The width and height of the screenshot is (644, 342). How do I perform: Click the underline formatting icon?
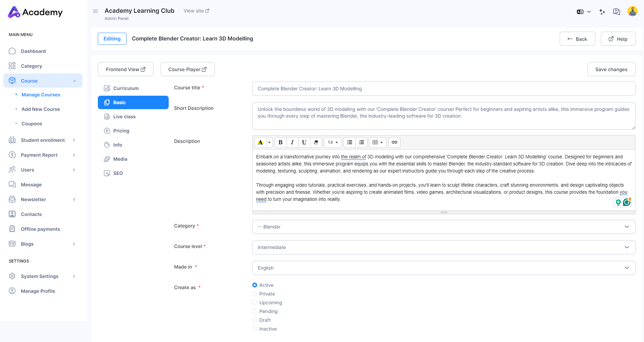click(304, 142)
